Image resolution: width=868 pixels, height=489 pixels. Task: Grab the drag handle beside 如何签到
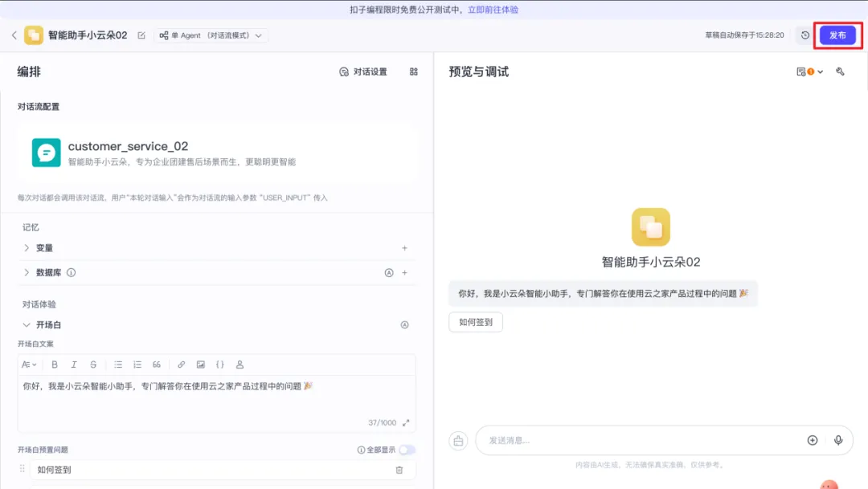click(x=23, y=469)
